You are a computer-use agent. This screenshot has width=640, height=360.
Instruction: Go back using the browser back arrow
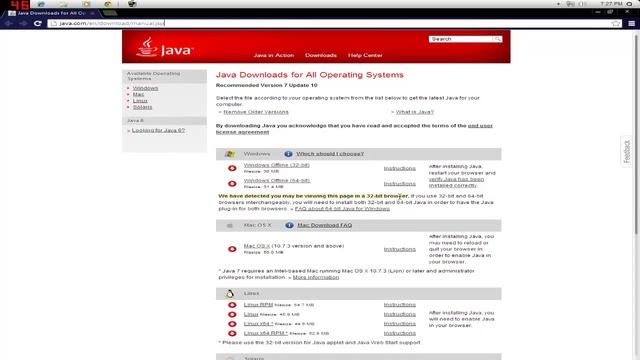(x=8, y=23)
